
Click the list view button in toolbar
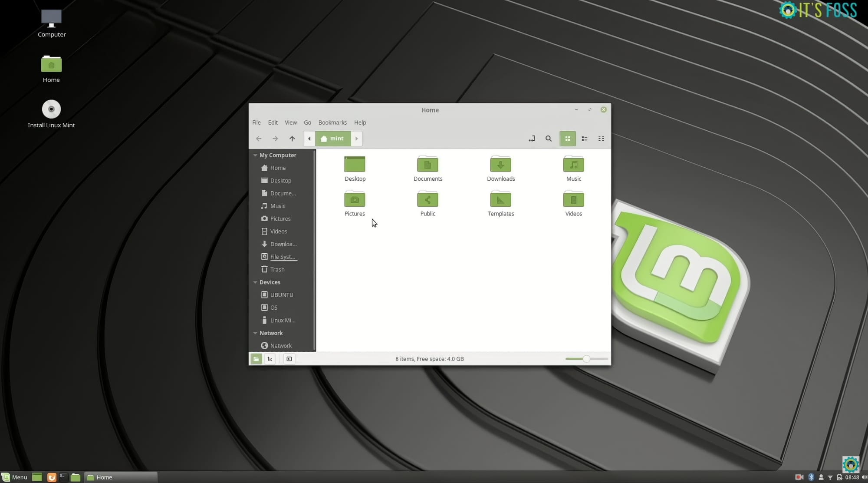point(585,139)
